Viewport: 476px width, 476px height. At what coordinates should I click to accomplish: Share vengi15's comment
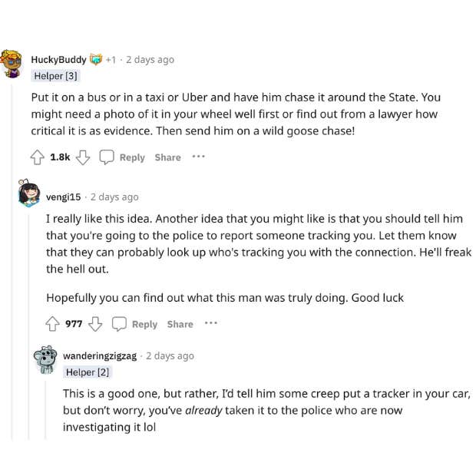180,324
